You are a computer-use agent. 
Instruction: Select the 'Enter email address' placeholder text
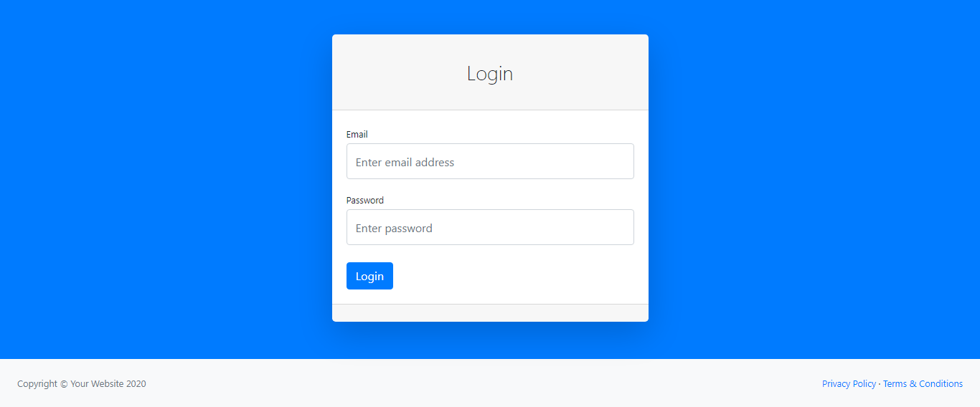(405, 163)
